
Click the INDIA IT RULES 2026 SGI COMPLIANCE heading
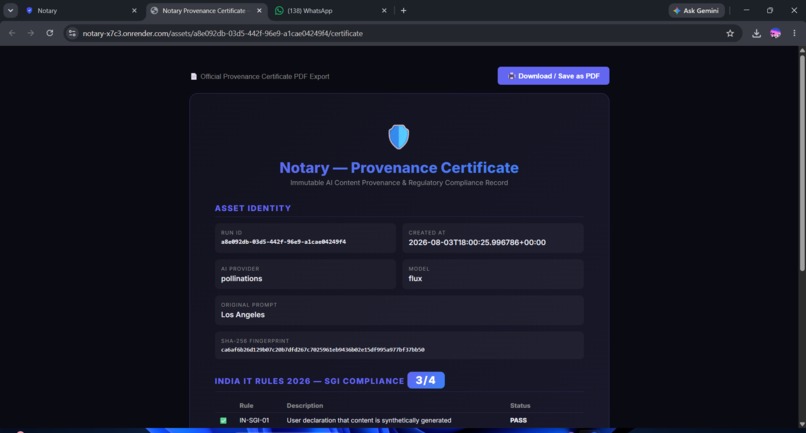pyautogui.click(x=309, y=381)
